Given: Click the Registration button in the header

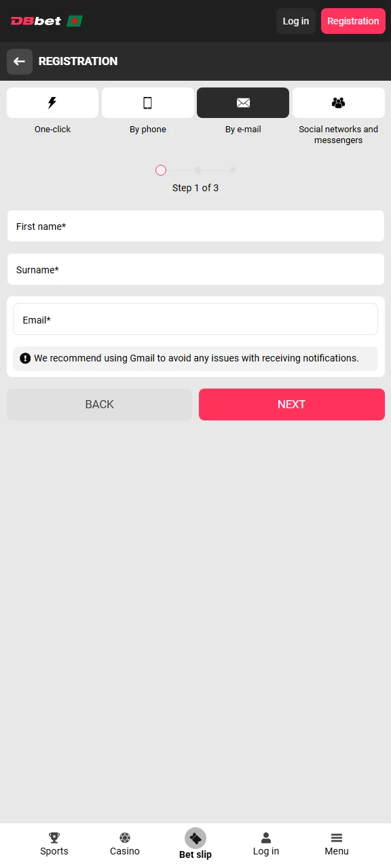Looking at the screenshot, I should click(353, 20).
